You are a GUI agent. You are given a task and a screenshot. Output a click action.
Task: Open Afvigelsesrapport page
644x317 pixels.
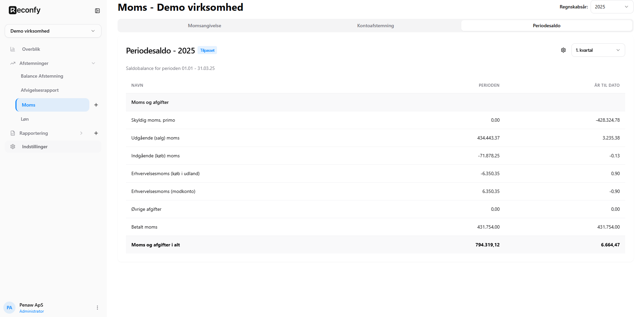(40, 90)
